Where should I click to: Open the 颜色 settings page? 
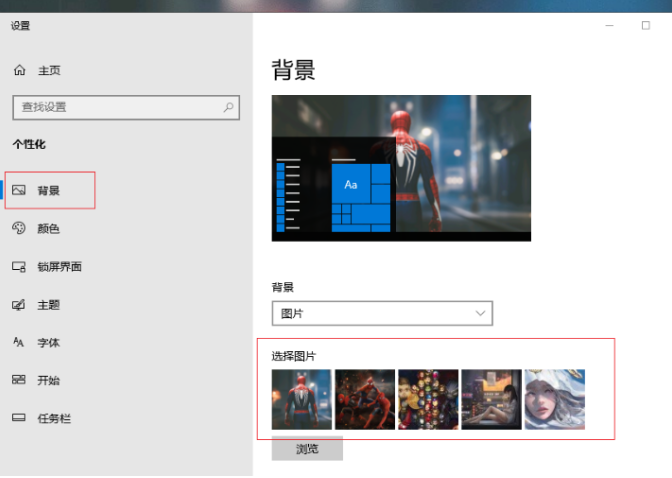tap(48, 228)
